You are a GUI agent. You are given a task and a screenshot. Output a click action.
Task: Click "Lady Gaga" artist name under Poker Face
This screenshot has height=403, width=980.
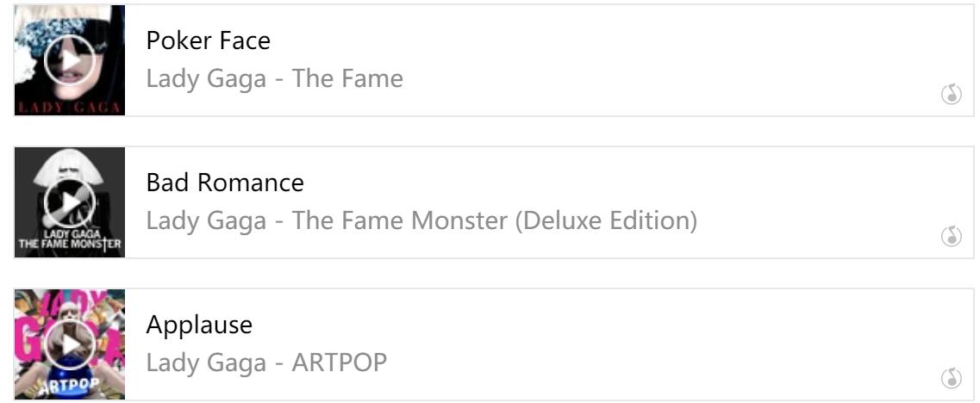(206, 78)
